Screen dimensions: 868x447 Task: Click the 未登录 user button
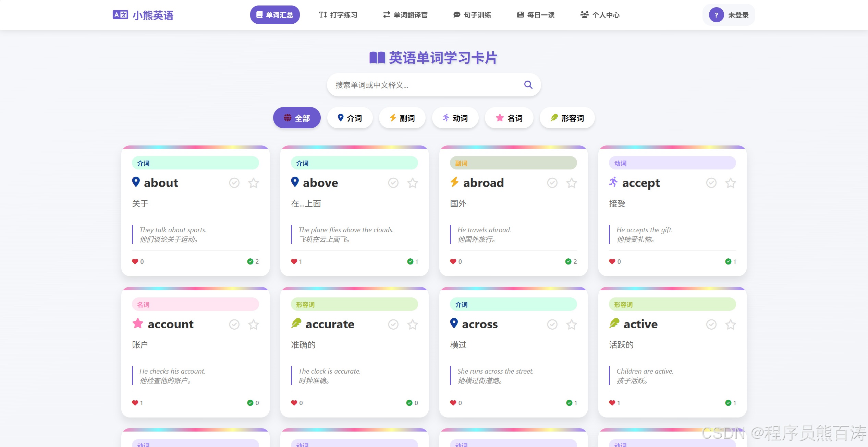click(x=729, y=15)
